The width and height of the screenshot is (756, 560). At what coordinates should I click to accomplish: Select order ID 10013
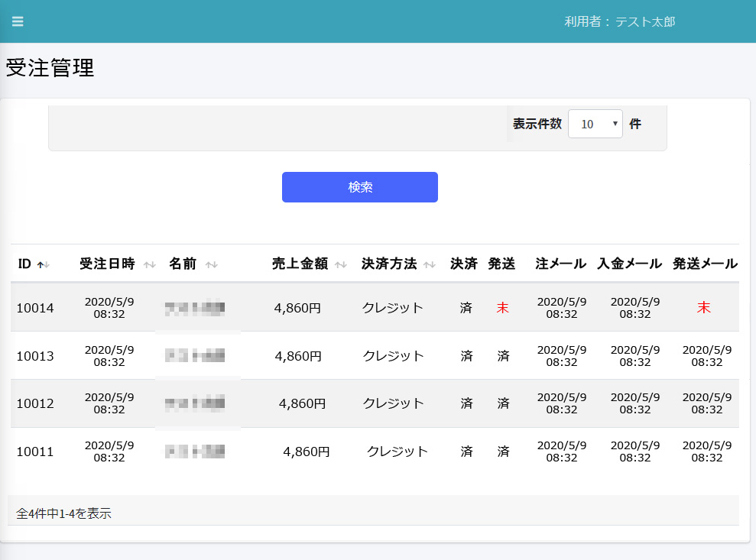(35, 356)
